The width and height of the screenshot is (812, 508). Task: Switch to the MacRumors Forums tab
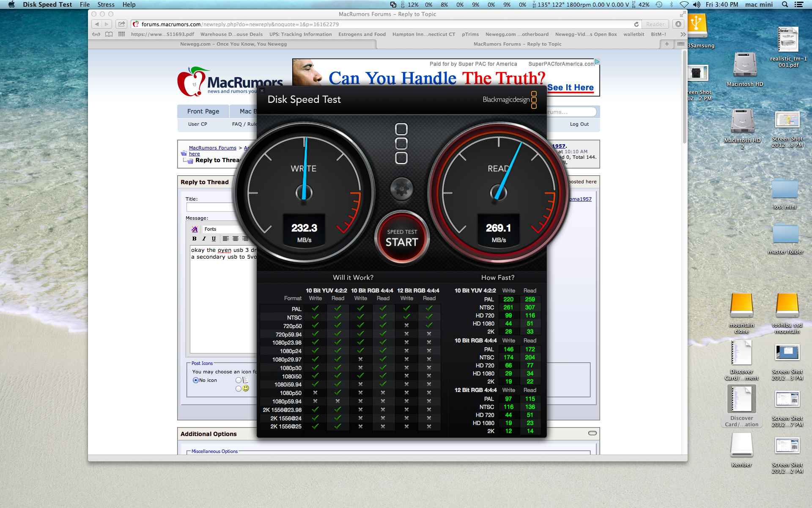518,44
